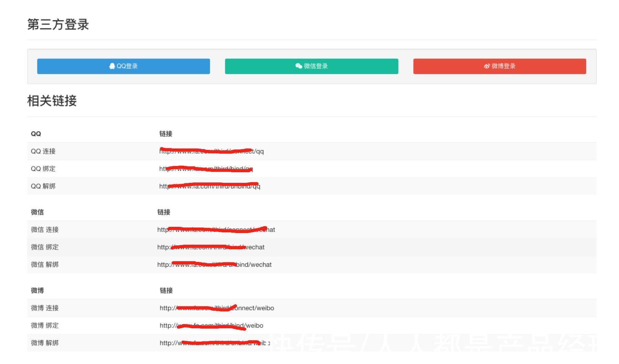Select the '微信 绑定' row label
Image resolution: width=619 pixels, height=364 pixels.
click(x=45, y=247)
